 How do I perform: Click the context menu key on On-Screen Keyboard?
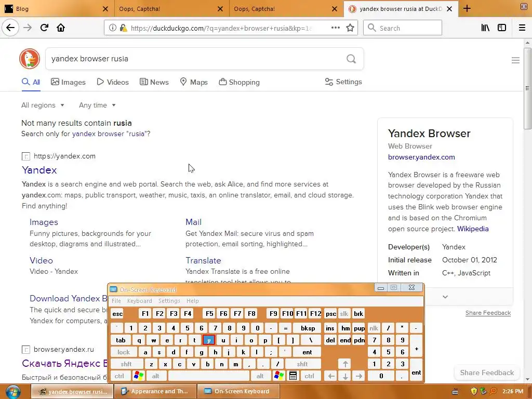pyautogui.click(x=293, y=376)
